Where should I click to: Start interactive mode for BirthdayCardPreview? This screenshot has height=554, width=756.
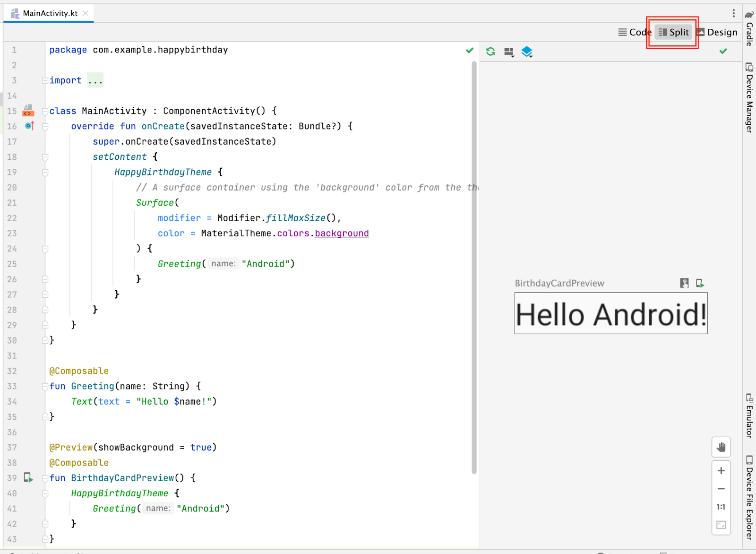684,283
